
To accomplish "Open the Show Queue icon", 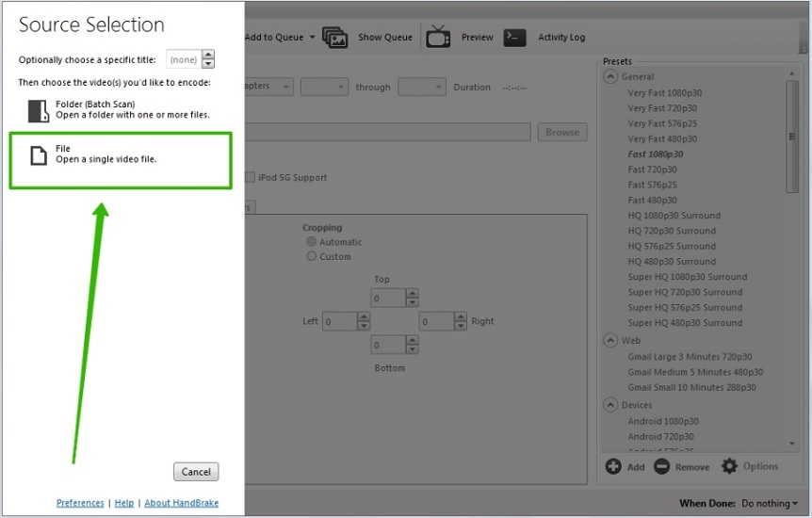I will 334,38.
